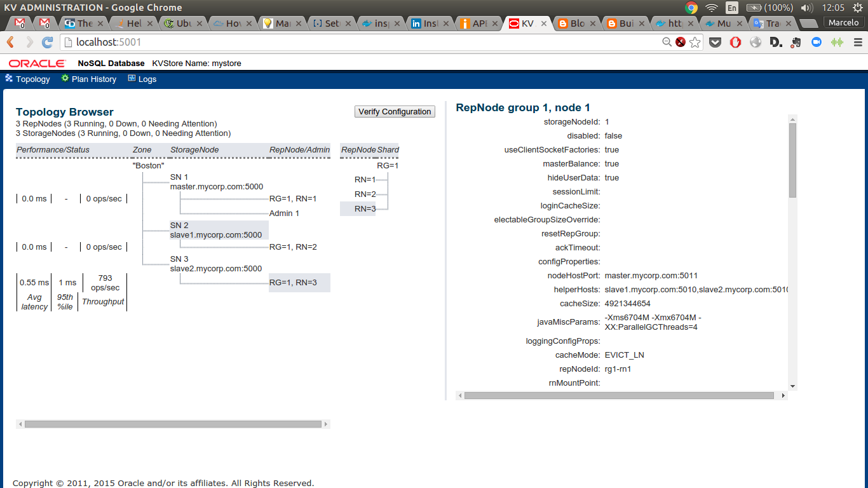Select Admin 1 node
Viewport: 868px width, 488px height.
[284, 213]
